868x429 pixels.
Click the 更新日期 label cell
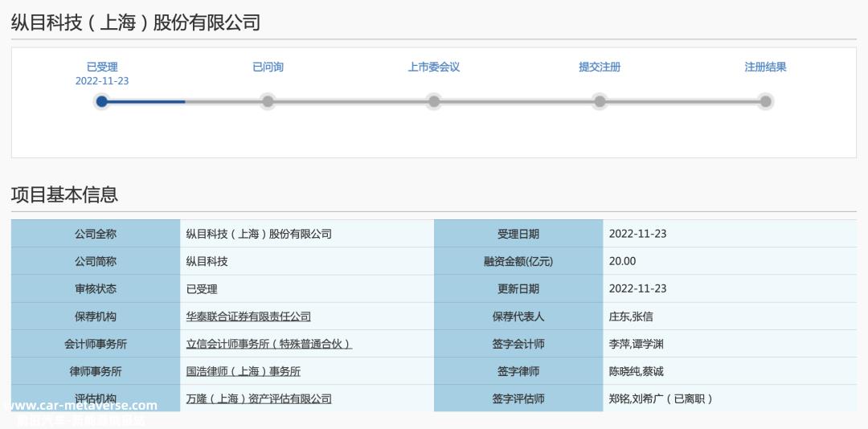pos(518,288)
